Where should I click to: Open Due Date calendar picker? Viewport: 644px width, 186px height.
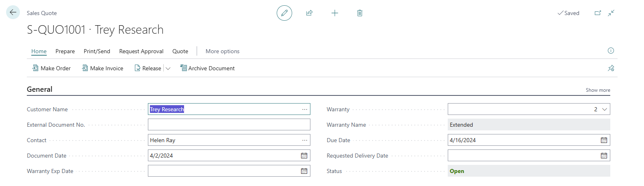point(604,140)
